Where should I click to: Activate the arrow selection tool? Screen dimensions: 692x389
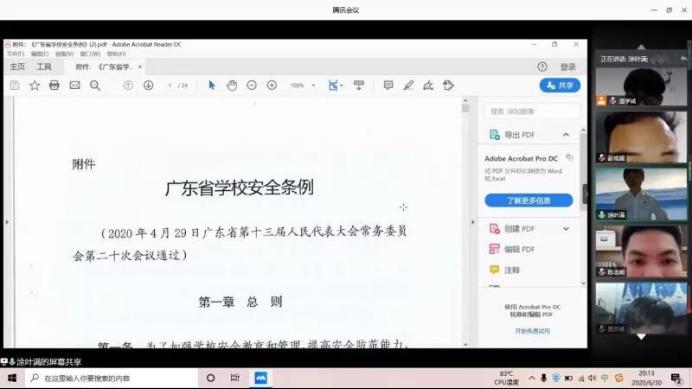(212, 85)
